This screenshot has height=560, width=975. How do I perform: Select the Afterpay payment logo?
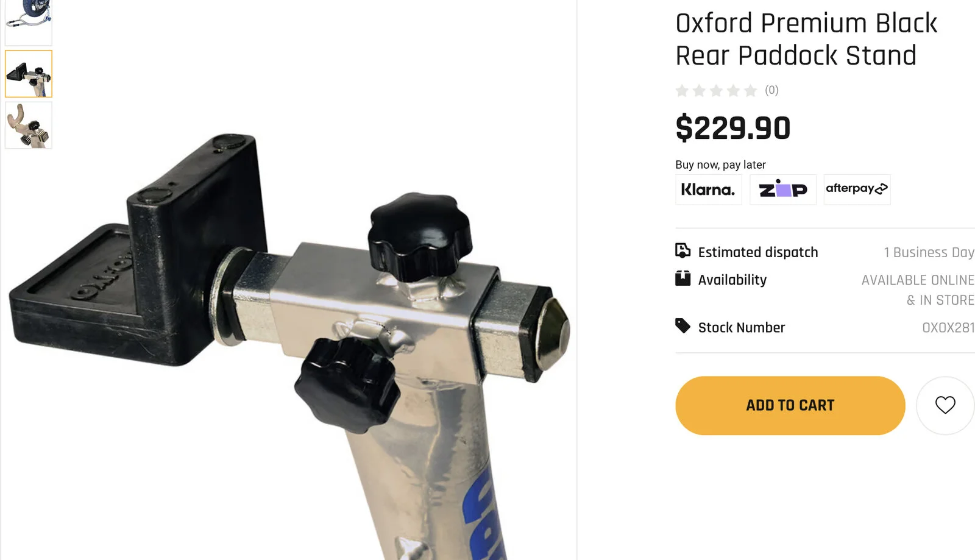coord(857,190)
